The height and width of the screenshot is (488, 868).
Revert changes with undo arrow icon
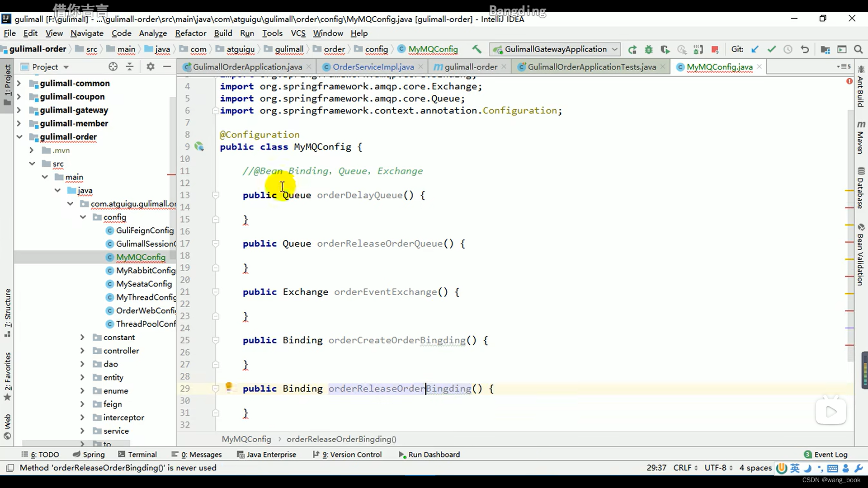tap(805, 49)
